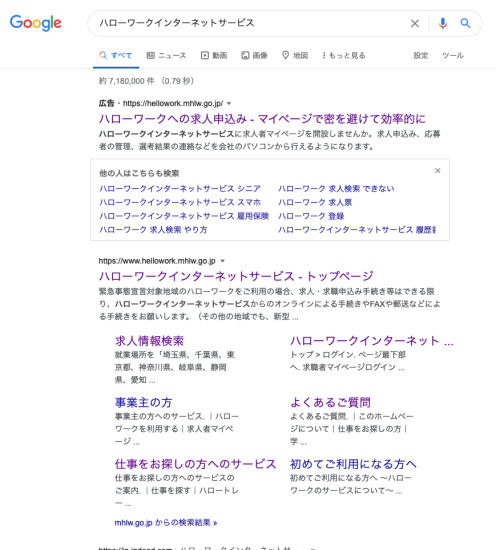Search ハローワーク 求人検索 やり方
This screenshot has height=550, width=496.
click(x=153, y=230)
